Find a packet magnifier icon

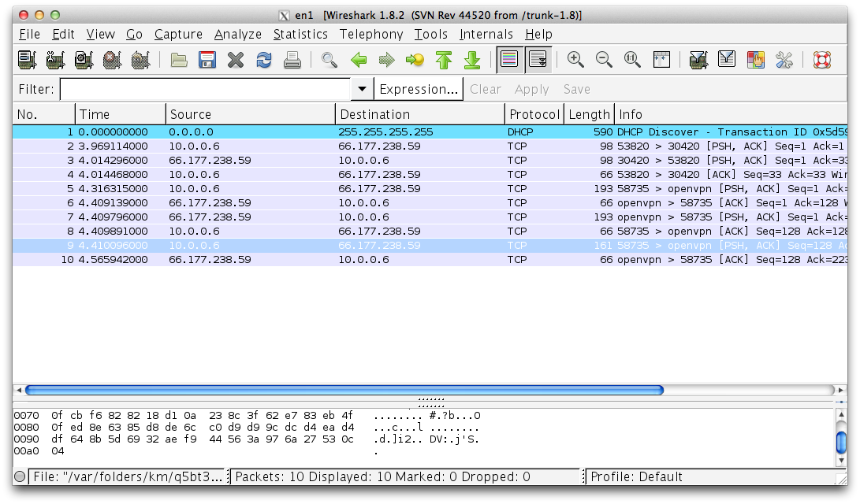(x=329, y=60)
